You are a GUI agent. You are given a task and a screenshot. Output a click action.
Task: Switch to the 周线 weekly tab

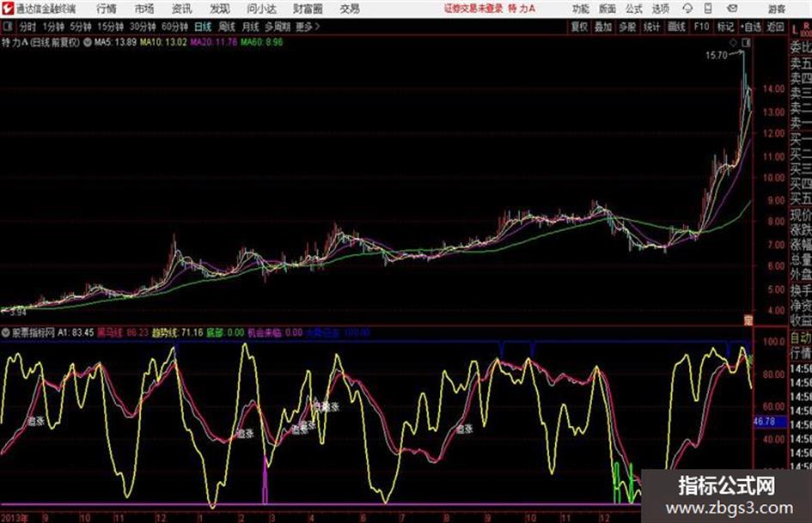227,27
